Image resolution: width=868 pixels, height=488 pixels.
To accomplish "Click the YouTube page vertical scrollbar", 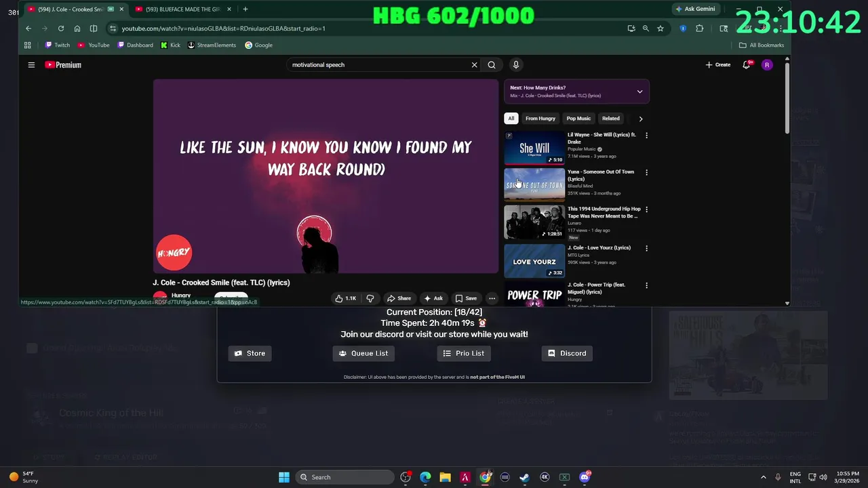I will (787, 98).
